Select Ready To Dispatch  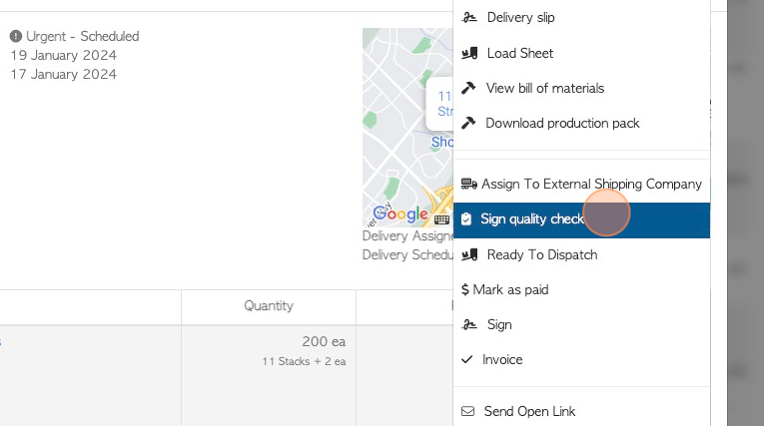[541, 255]
